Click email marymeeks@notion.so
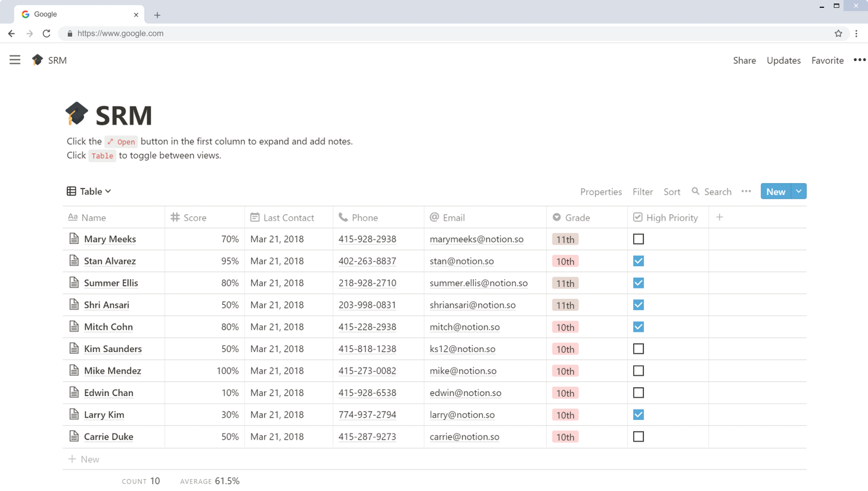Screen dimensions: 868x491 pos(476,239)
